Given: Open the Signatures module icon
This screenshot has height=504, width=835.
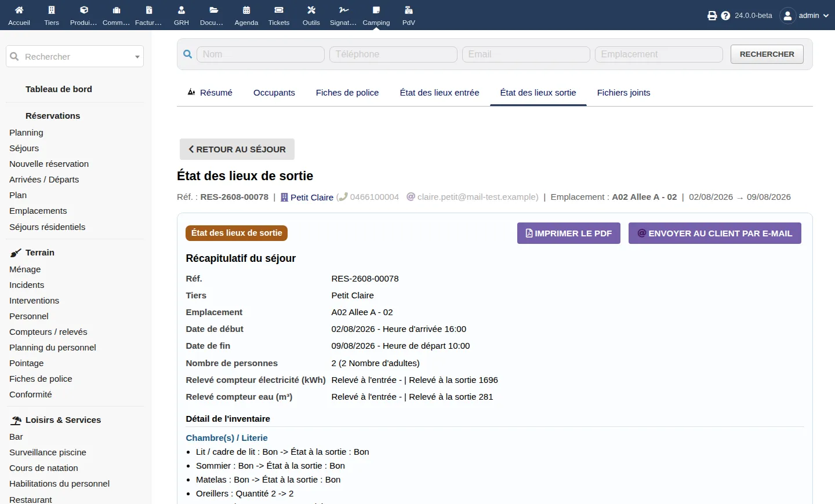Looking at the screenshot, I should tap(344, 10).
